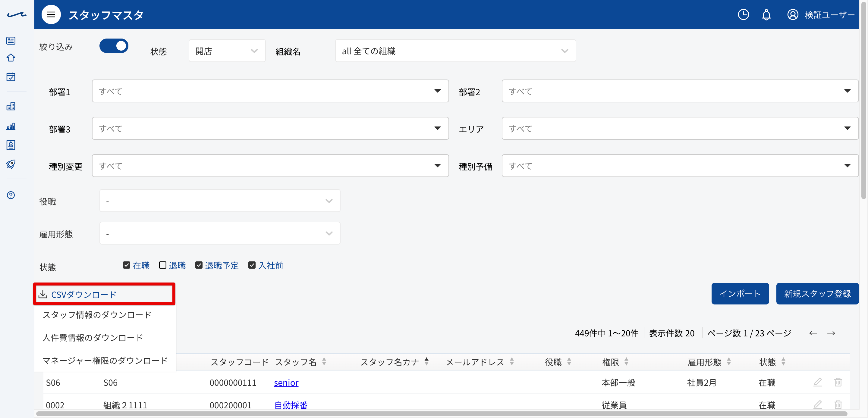868x418 pixels.
Task: Uncheck the 在職 checkbox
Action: [x=126, y=265]
